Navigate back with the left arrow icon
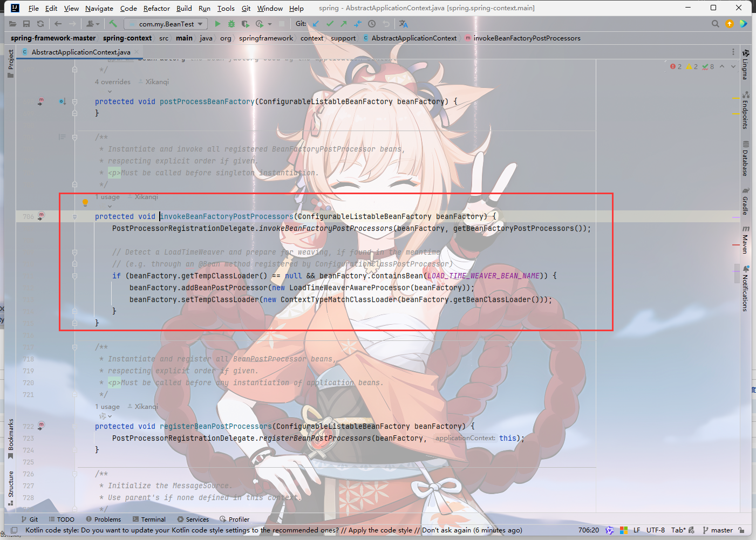Viewport: 756px width, 540px height. coord(58,24)
